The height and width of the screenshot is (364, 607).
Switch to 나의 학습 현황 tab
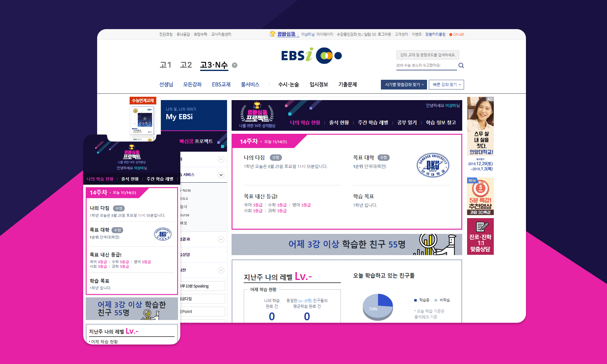coord(305,123)
